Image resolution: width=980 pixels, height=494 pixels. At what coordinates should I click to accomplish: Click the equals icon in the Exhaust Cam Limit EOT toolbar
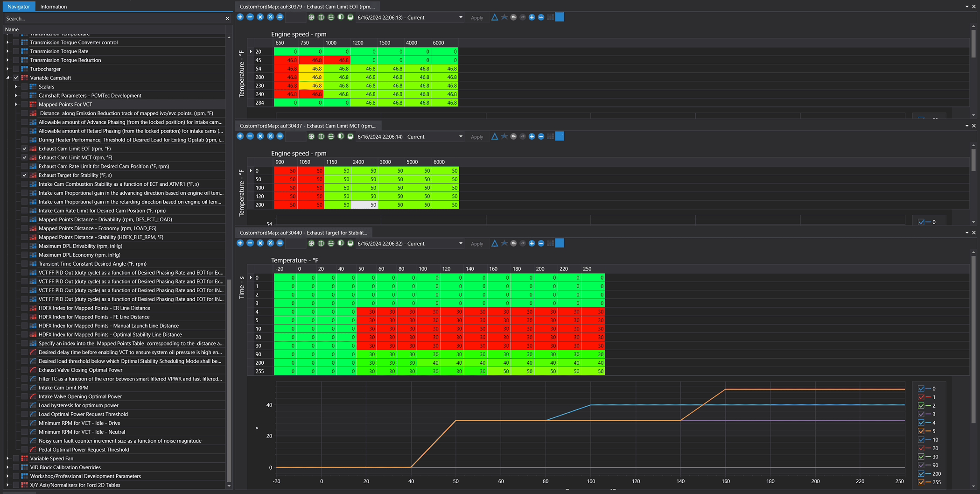coord(280,17)
